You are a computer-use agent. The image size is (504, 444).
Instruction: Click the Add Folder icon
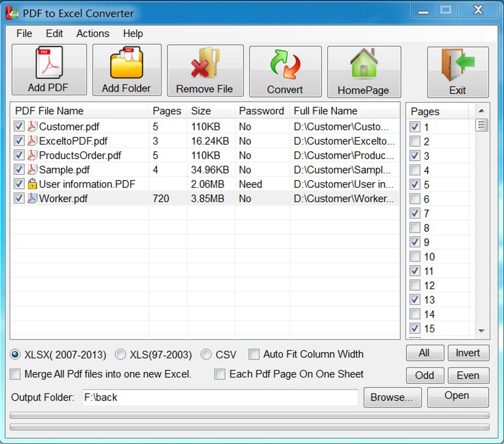click(x=126, y=64)
